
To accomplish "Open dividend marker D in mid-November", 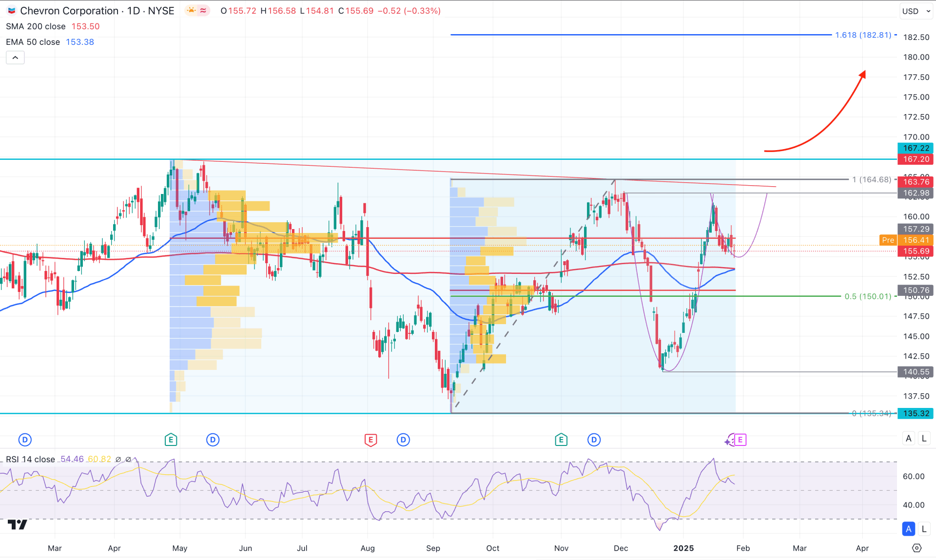I will [594, 440].
